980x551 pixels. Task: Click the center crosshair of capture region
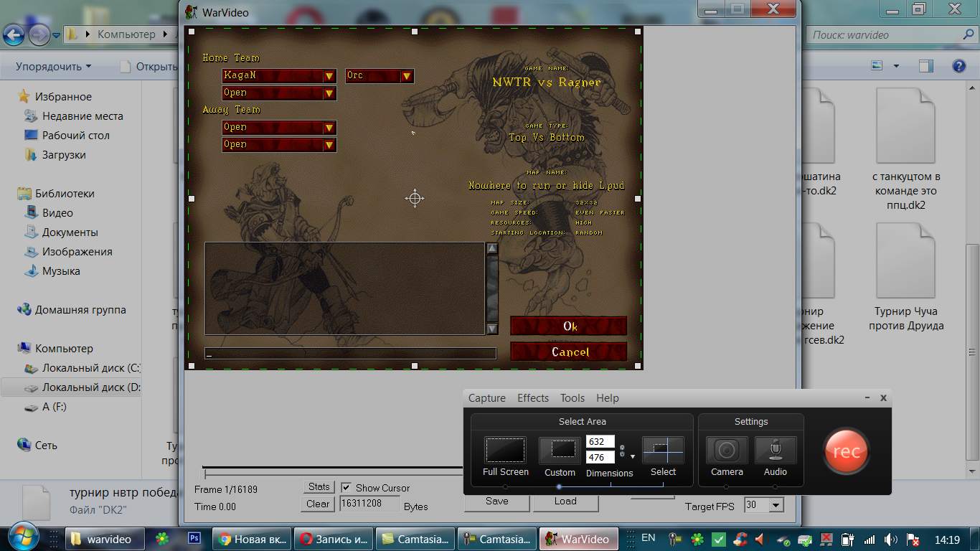[x=415, y=198]
